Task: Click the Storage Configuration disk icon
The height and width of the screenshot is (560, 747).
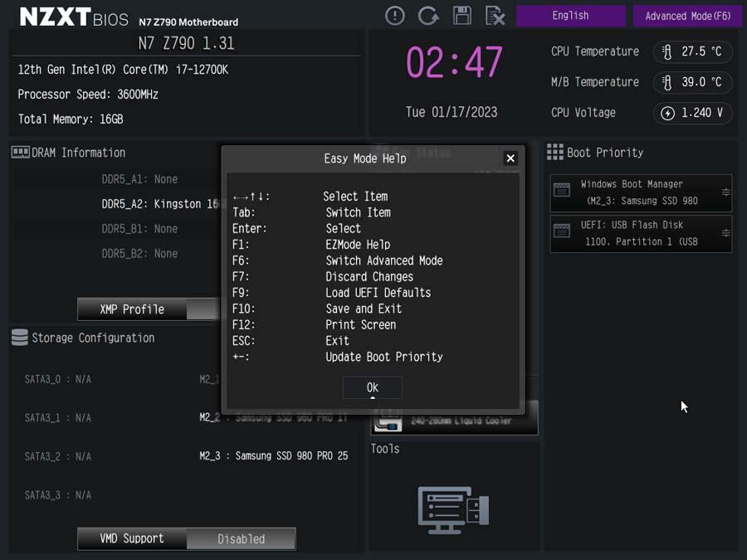Action: click(20, 338)
